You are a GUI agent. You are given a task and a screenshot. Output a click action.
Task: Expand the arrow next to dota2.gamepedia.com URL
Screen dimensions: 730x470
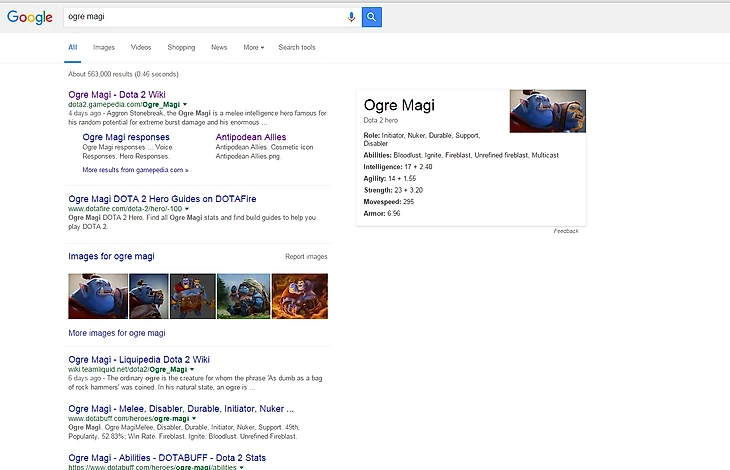coord(185,104)
